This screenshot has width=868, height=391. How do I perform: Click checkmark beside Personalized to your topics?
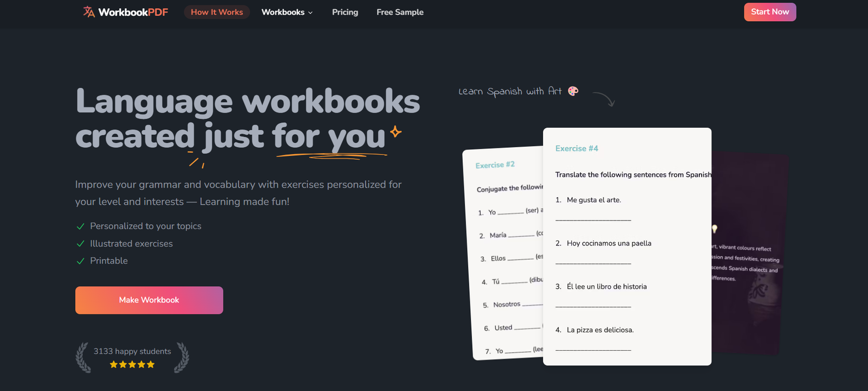80,226
